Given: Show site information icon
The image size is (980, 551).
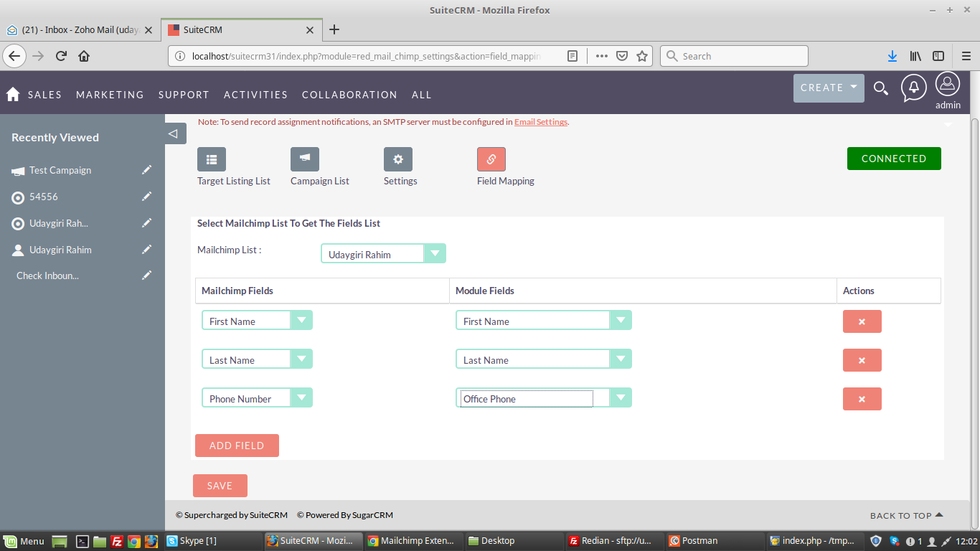Looking at the screenshot, I should [x=180, y=56].
